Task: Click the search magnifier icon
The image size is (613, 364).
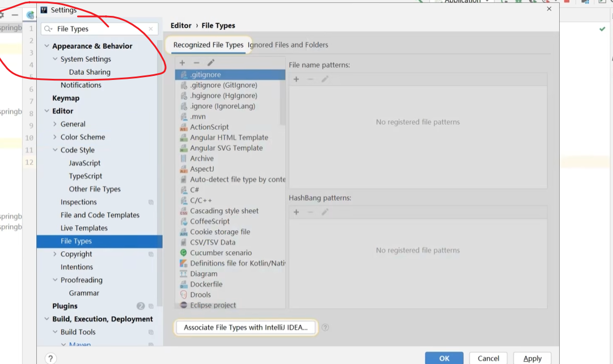Action: coord(48,29)
